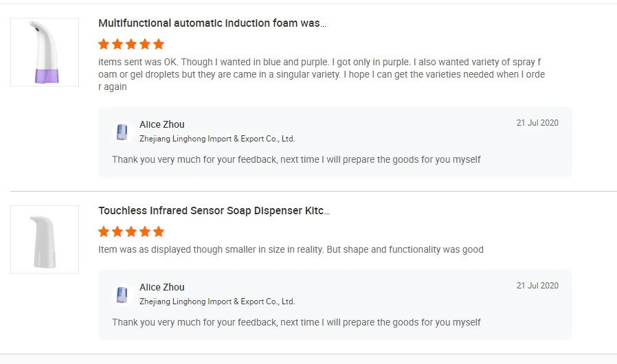Click the 21 Jul 2020 date on second reply
This screenshot has height=364, width=617.
point(537,286)
